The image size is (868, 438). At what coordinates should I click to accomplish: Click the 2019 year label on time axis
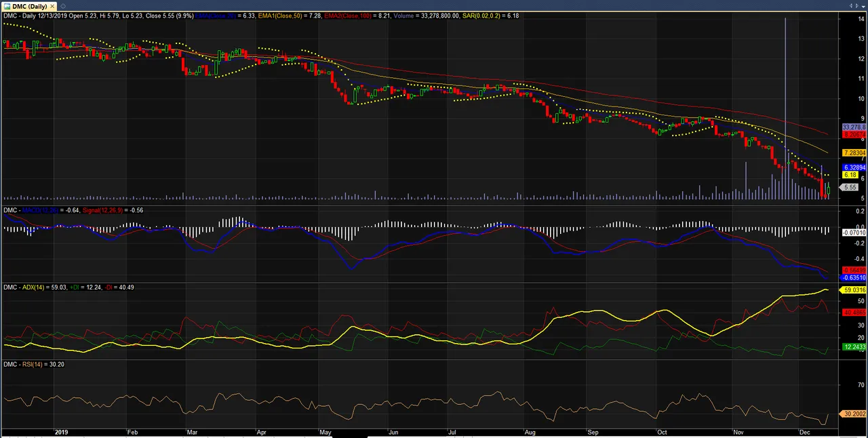(x=61, y=432)
